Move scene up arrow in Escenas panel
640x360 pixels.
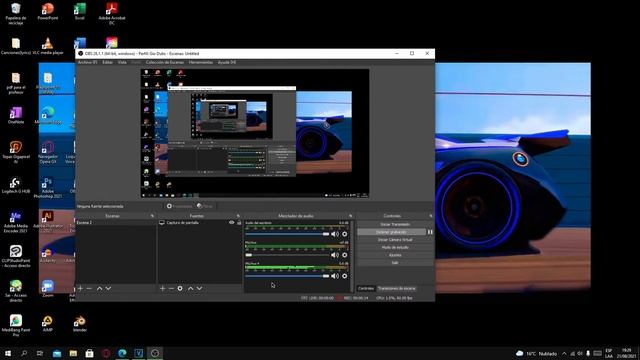[x=99, y=288]
